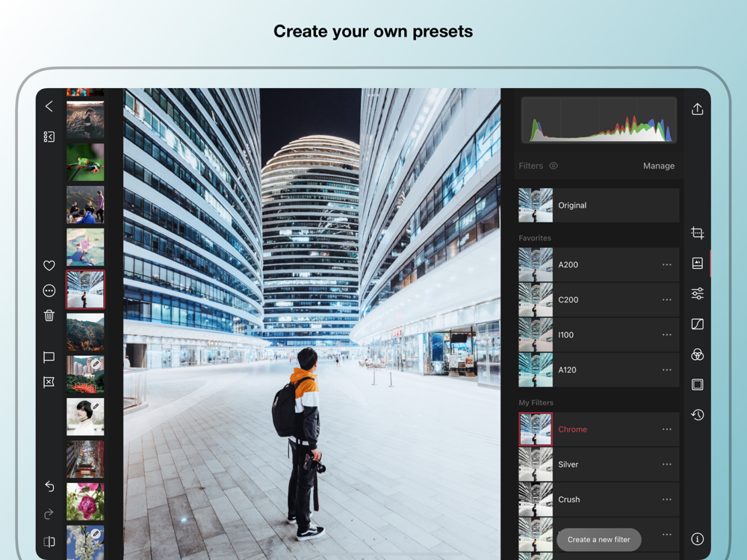Open options menu for A120
This screenshot has height=560, width=747.
(666, 370)
